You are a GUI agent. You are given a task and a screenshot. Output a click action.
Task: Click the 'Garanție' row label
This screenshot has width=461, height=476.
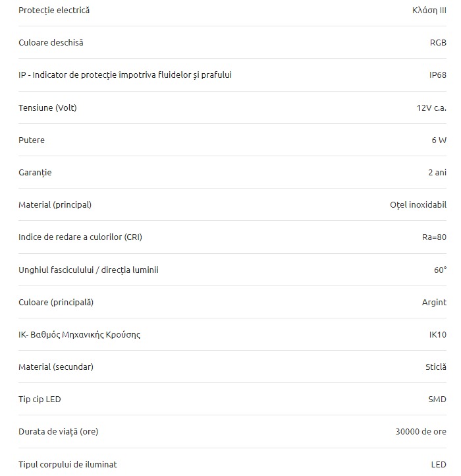(35, 173)
